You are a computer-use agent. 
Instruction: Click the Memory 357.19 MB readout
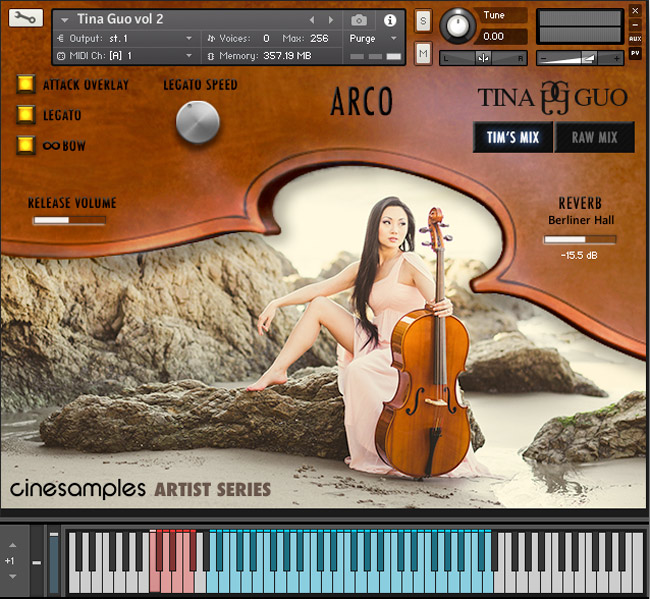click(x=287, y=56)
